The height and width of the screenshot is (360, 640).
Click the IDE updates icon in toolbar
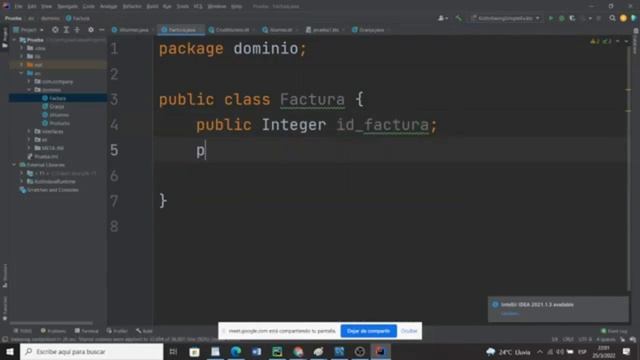(623, 18)
